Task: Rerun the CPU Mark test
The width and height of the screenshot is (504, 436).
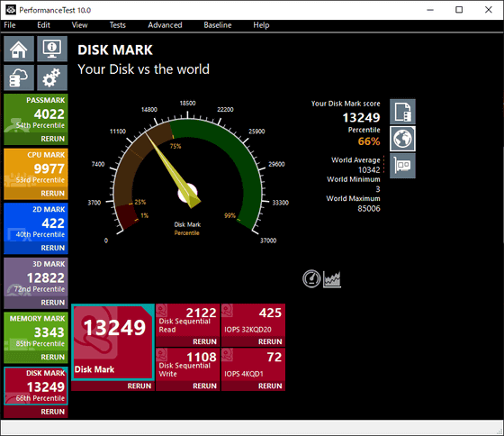Action: [x=52, y=194]
